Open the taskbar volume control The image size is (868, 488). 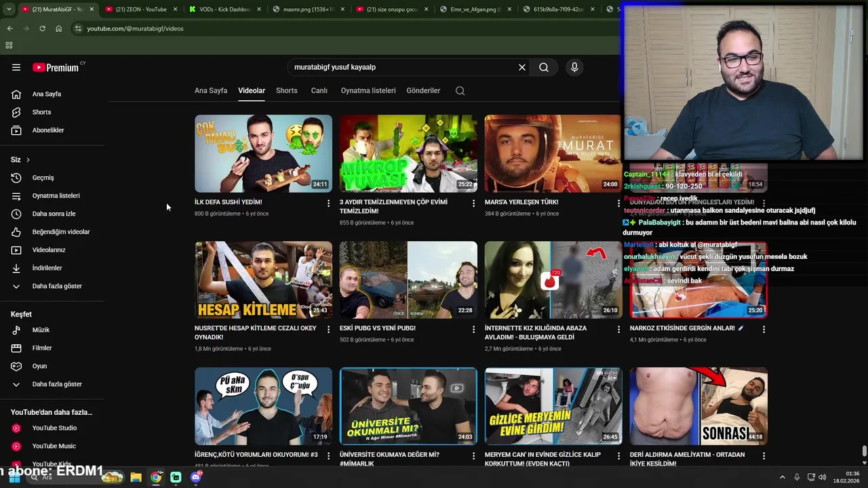[823, 477]
